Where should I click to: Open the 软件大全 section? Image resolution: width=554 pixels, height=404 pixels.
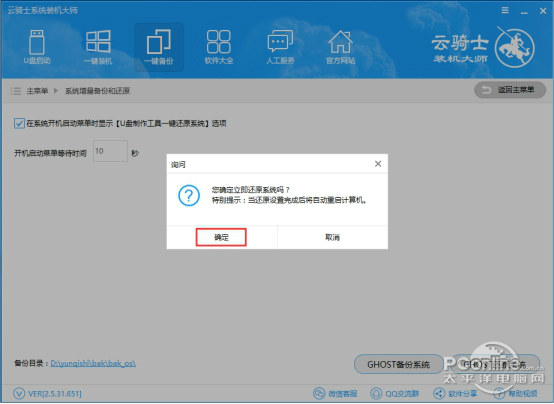(219, 47)
